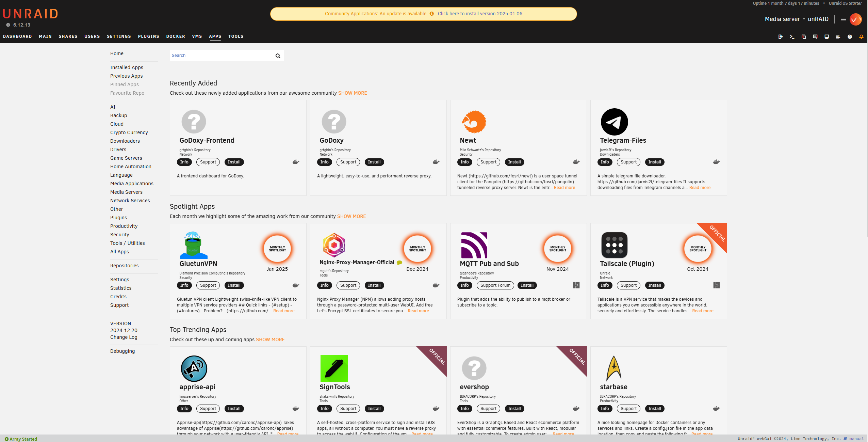The width and height of the screenshot is (868, 442).
Task: Open the hamburger menu beside the server name
Action: coord(843,19)
